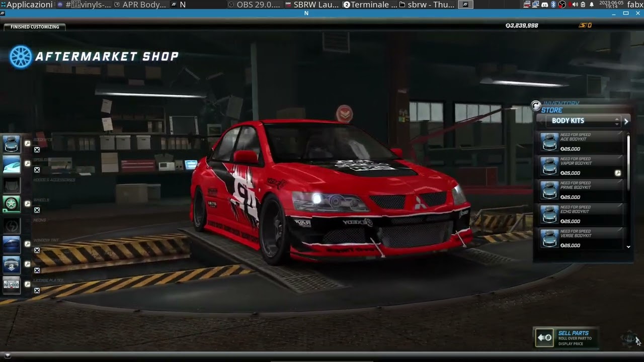Image resolution: width=644 pixels, height=362 pixels.
Task: Click the Prime Bodykit thumbnail
Action: pos(549,191)
